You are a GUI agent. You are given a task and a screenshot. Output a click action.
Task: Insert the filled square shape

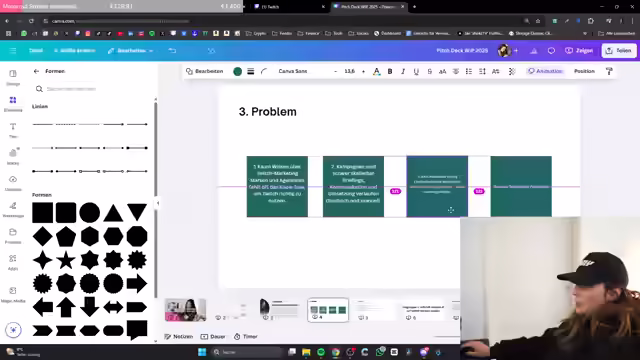coord(42,213)
